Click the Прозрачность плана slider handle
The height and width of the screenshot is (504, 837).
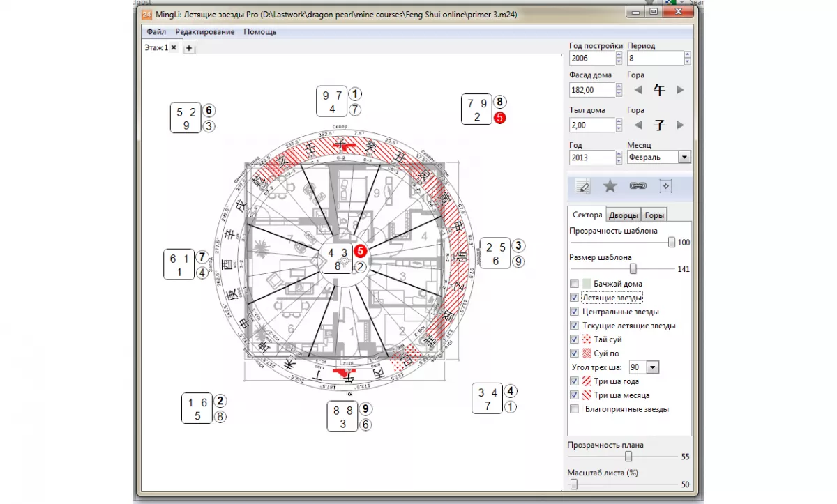628,457
